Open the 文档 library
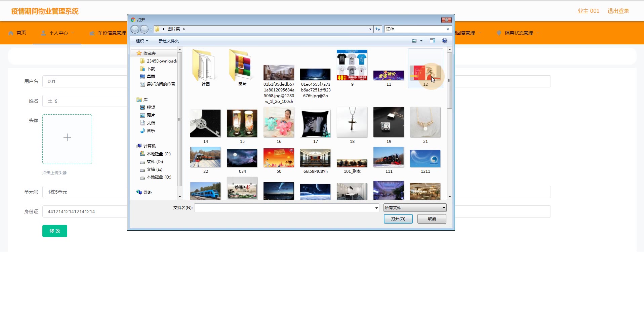The height and width of the screenshot is (314, 644). click(148, 123)
